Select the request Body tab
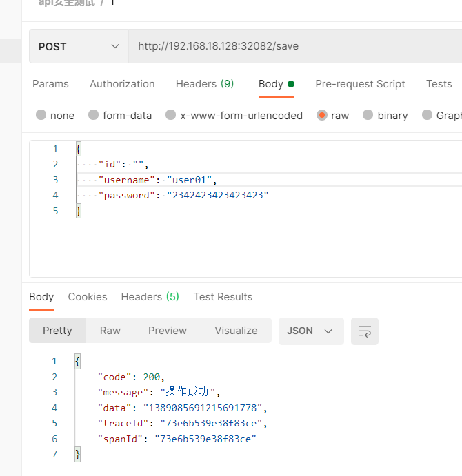 tap(277, 84)
